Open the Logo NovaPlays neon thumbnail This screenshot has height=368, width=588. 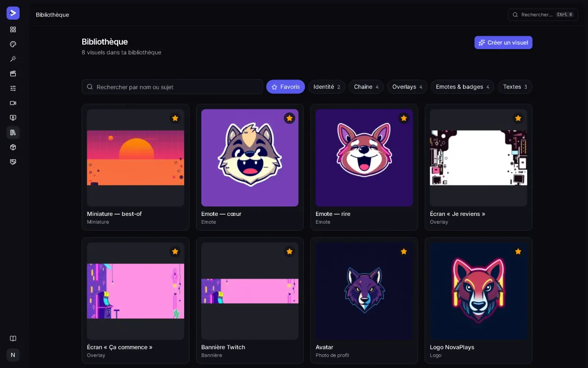click(x=479, y=291)
